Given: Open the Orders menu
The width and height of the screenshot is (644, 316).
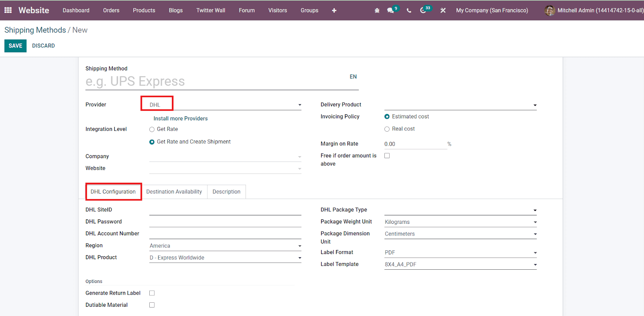Looking at the screenshot, I should tap(111, 10).
